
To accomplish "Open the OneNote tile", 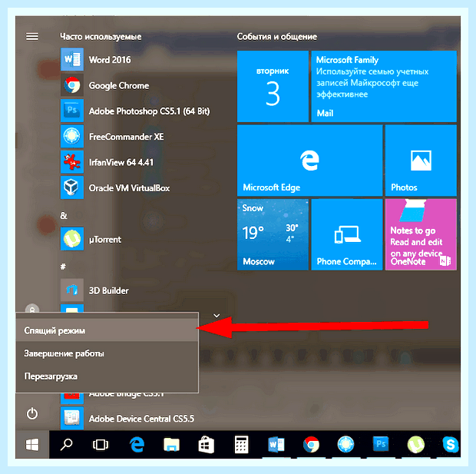I will coord(421,234).
